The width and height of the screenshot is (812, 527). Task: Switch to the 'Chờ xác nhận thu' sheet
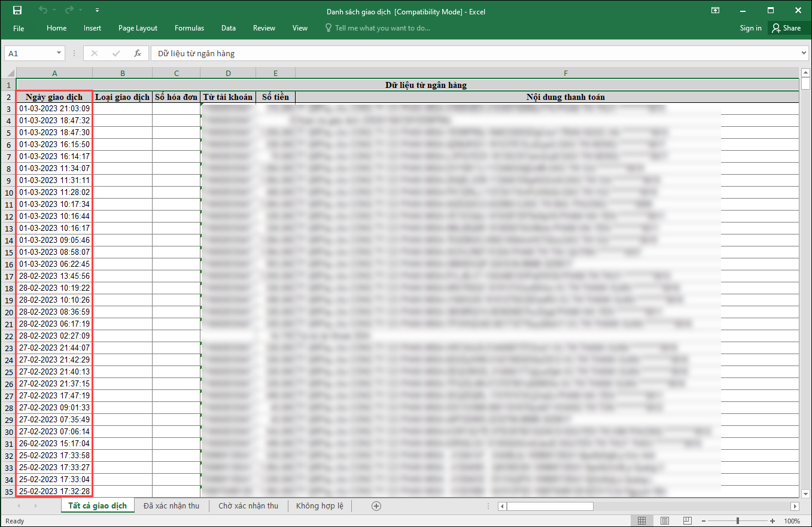(x=248, y=506)
